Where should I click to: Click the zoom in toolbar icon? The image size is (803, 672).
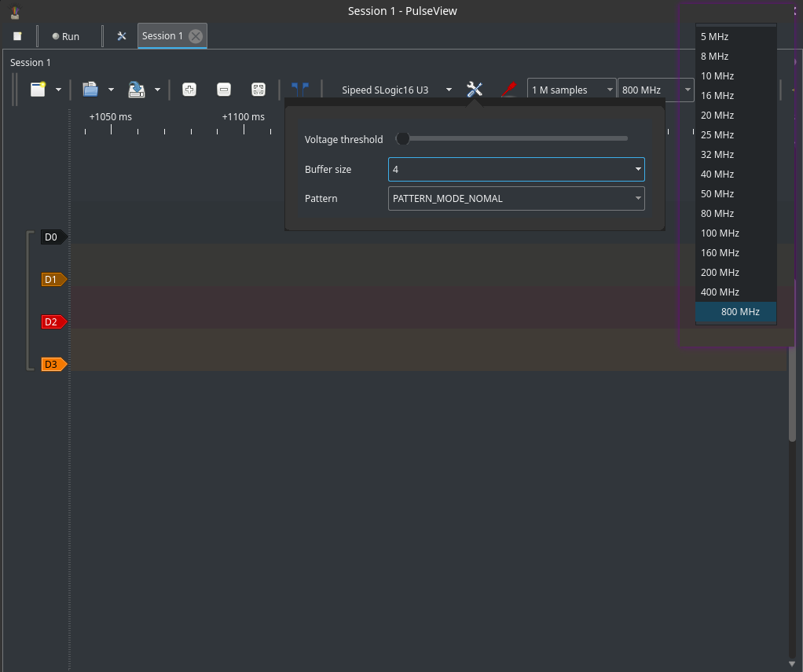click(189, 90)
